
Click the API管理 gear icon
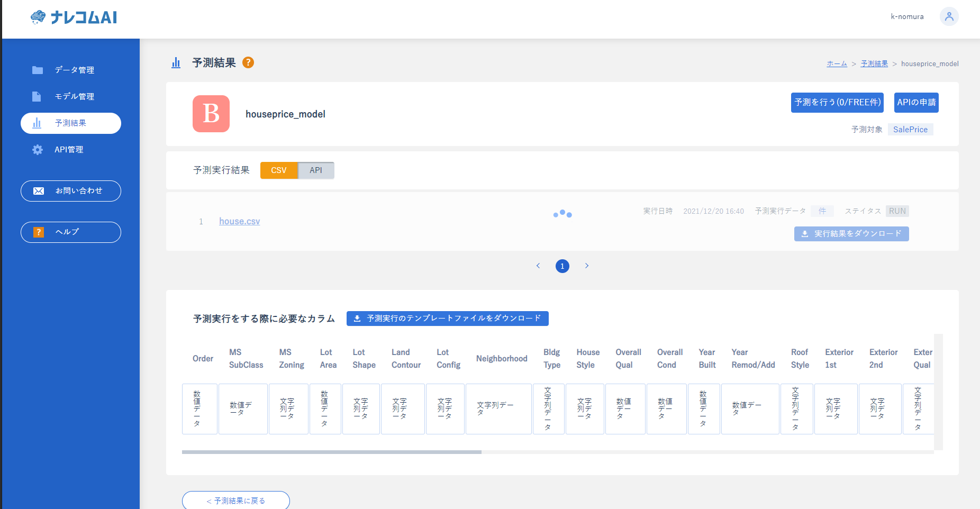tap(38, 150)
